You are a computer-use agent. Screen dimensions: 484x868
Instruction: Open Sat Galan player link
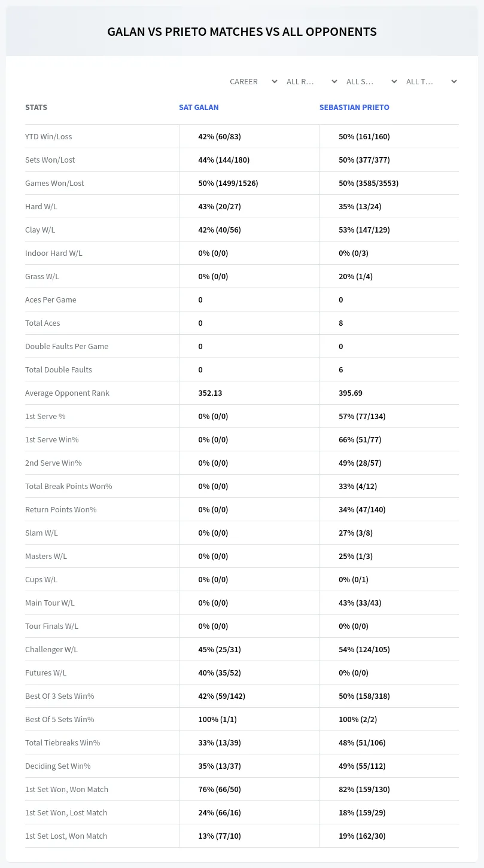point(199,108)
